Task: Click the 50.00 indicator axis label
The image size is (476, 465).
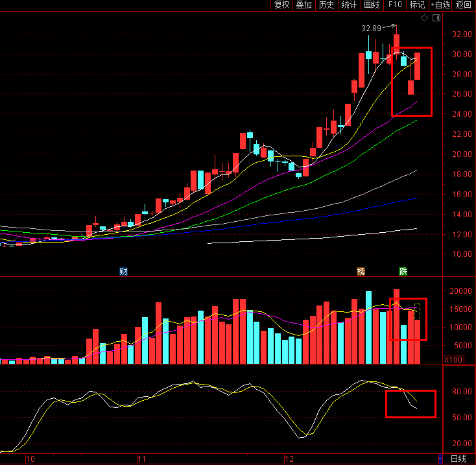Action: coord(462,418)
